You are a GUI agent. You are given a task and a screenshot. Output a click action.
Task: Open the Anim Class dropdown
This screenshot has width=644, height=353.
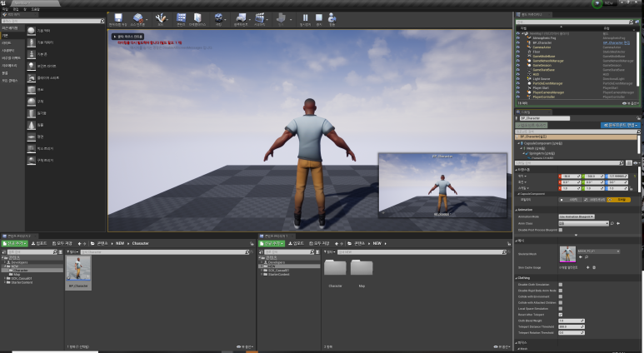click(x=584, y=223)
